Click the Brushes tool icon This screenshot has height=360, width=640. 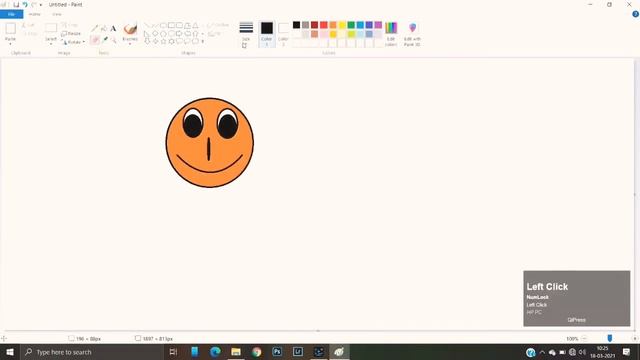coord(130,28)
